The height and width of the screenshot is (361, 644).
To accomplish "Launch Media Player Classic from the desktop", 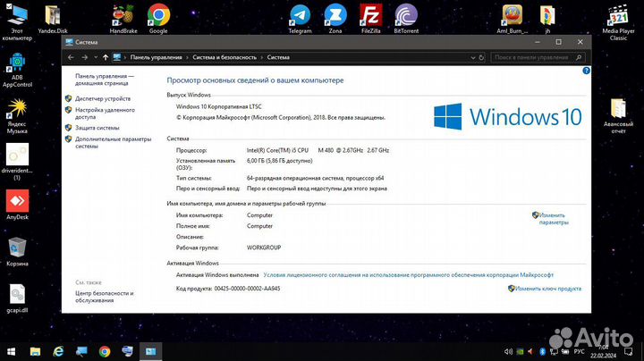I will point(618,22).
